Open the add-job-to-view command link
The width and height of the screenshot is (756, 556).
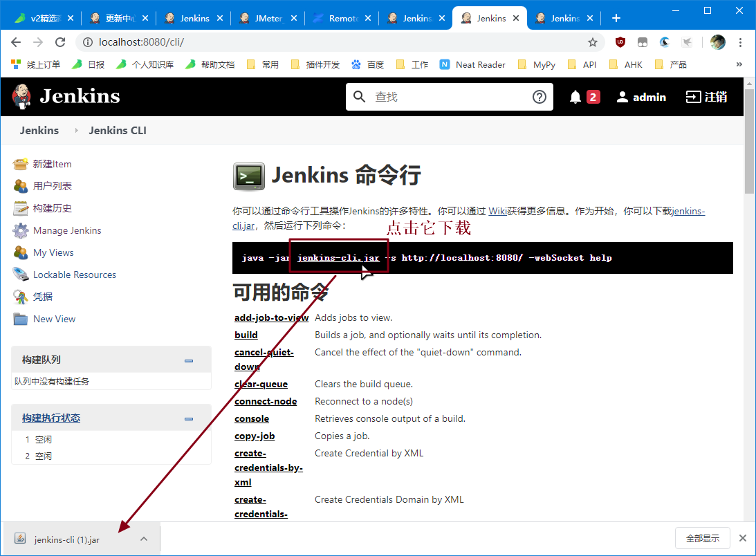271,318
